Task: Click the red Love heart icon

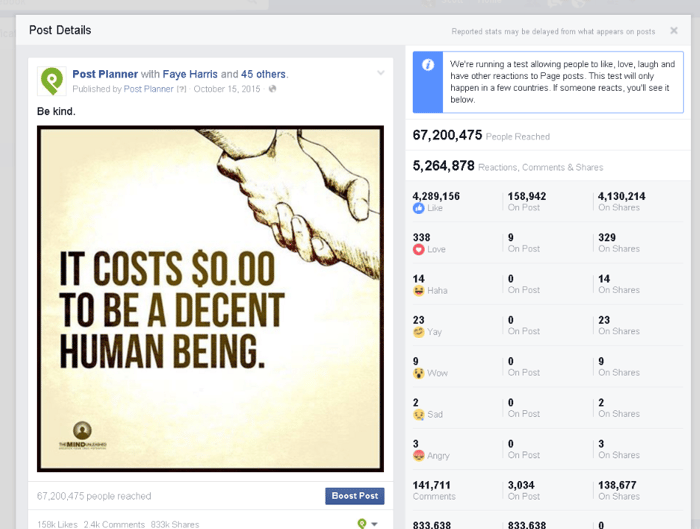Action: (x=418, y=249)
